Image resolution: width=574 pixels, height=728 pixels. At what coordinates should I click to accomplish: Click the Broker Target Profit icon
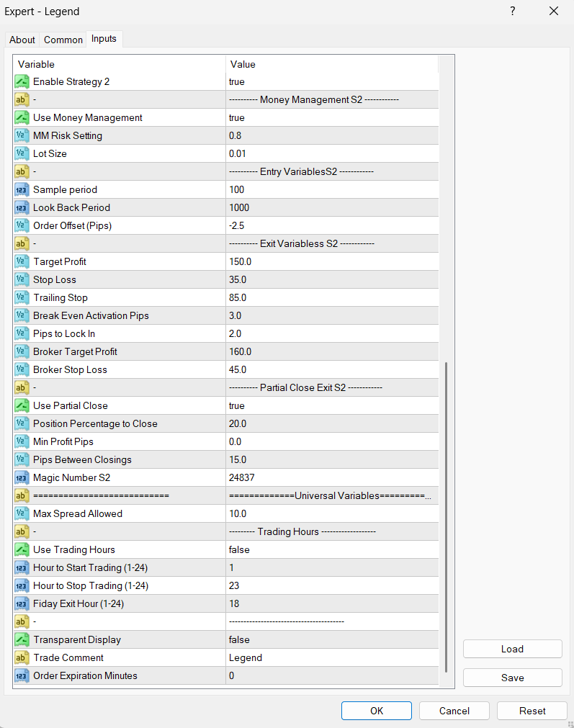[x=22, y=351]
